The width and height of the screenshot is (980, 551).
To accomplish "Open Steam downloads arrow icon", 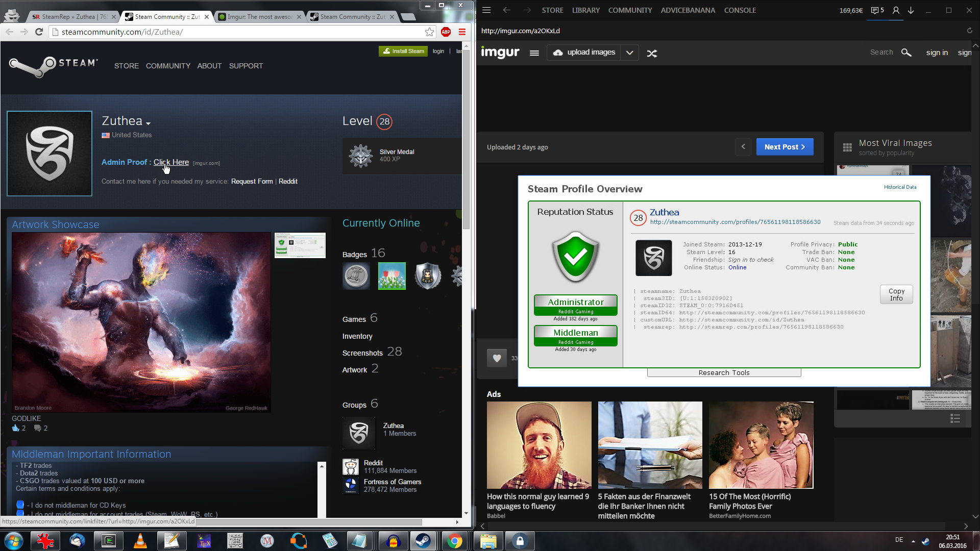I will point(911,10).
